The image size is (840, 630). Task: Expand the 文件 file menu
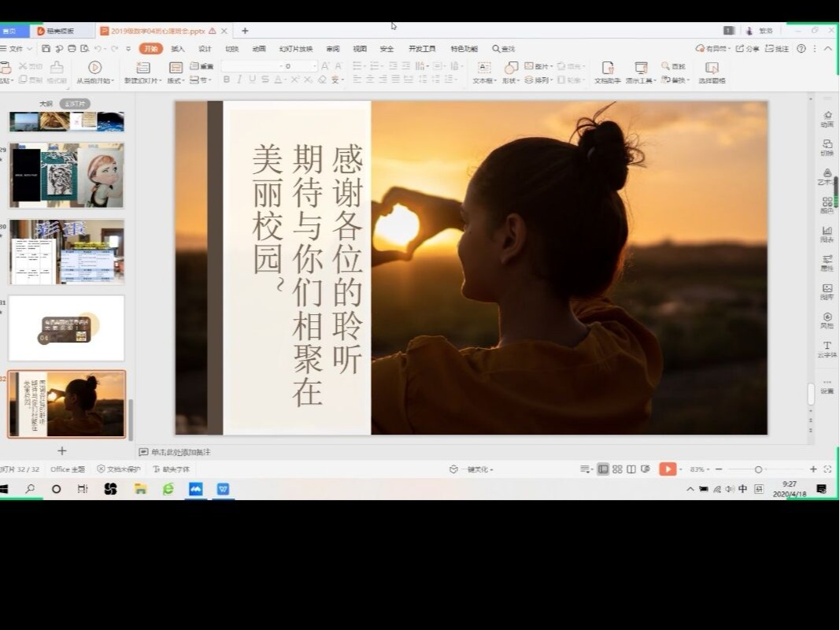click(x=16, y=49)
